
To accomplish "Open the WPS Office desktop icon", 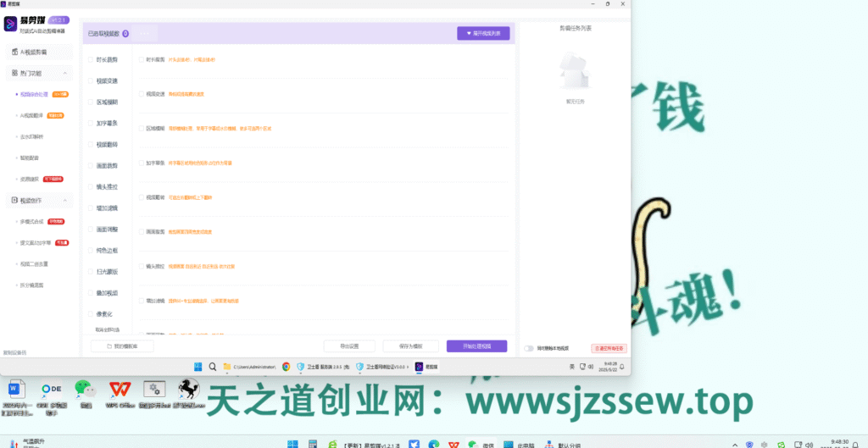I will (x=120, y=389).
